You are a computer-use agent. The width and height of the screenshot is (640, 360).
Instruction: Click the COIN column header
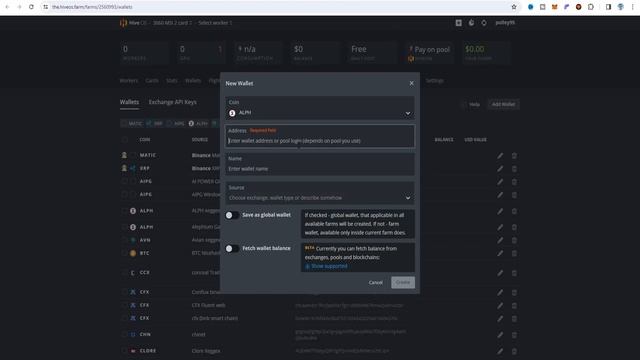click(145, 140)
